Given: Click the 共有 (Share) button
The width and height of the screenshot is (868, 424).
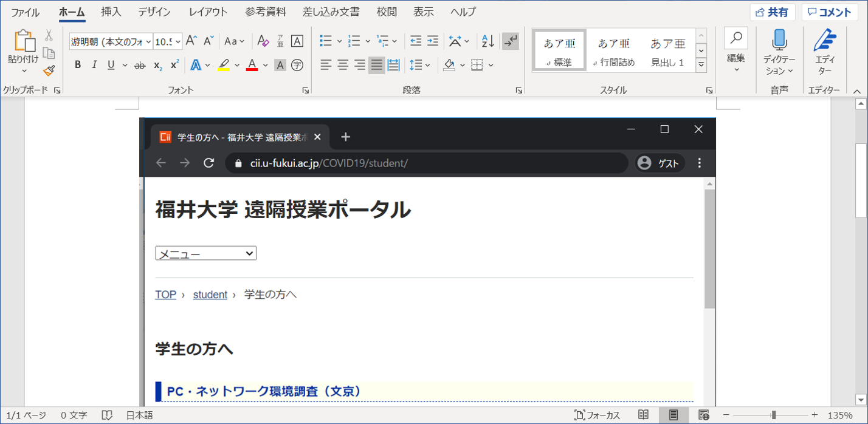Looking at the screenshot, I should click(x=773, y=12).
